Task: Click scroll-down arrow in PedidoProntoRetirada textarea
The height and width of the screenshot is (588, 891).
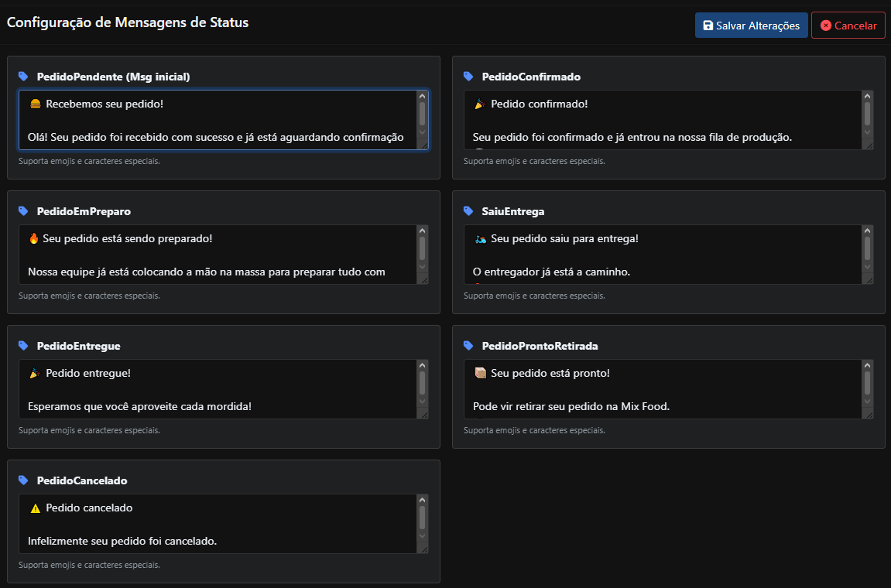Action: point(867,402)
